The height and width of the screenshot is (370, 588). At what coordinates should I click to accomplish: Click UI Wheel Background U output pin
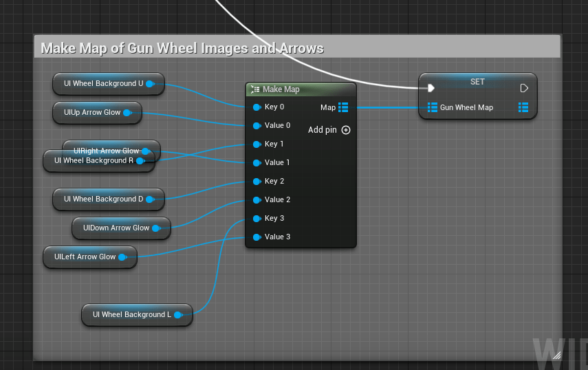(x=150, y=84)
